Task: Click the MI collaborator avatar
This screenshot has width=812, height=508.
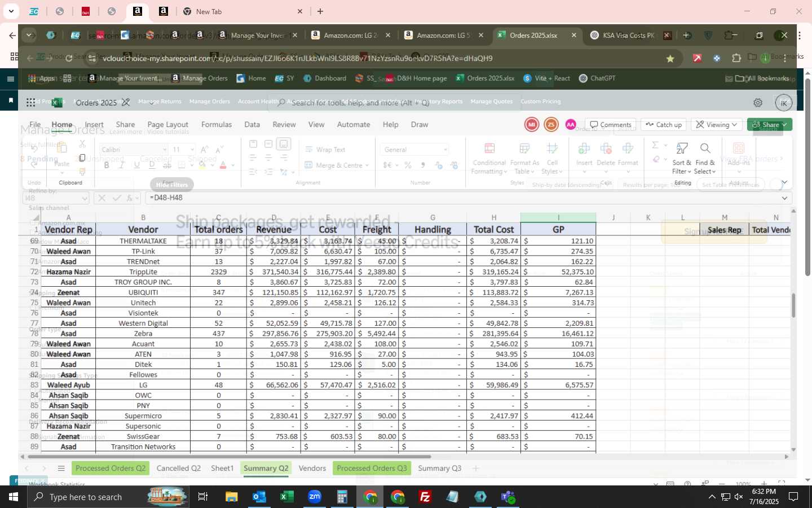Action: (532, 125)
